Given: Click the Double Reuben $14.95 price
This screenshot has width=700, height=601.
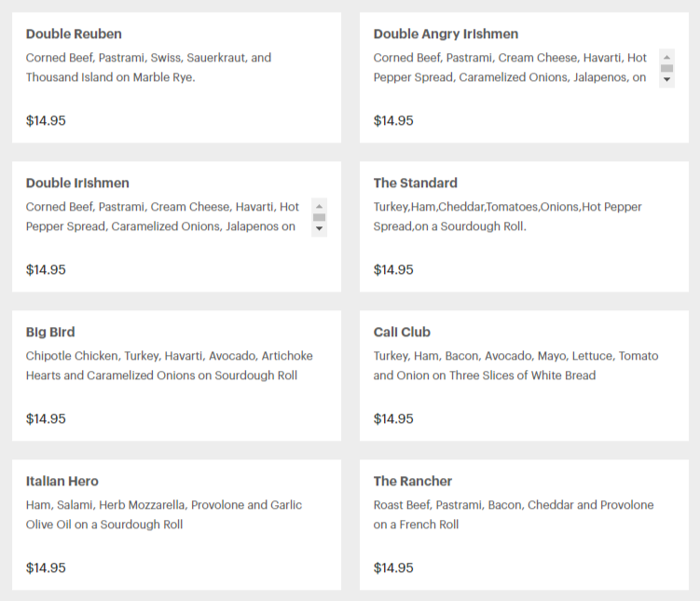Looking at the screenshot, I should click(x=46, y=120).
